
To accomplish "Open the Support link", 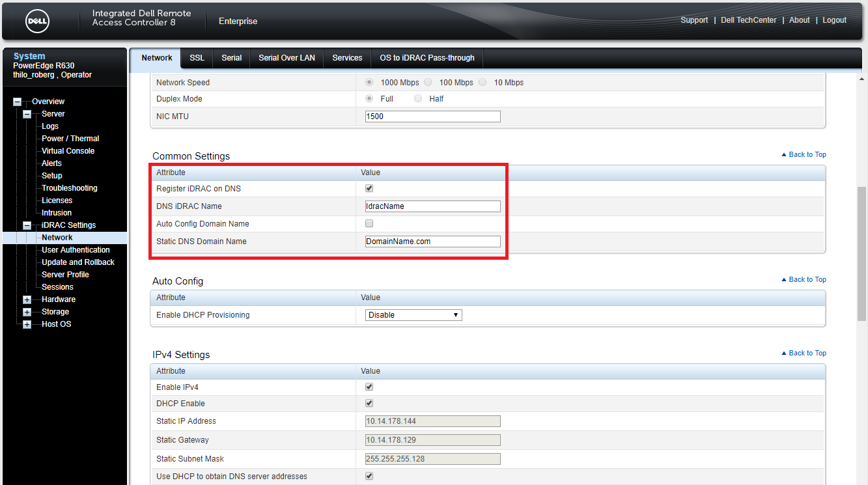I will pyautogui.click(x=694, y=20).
